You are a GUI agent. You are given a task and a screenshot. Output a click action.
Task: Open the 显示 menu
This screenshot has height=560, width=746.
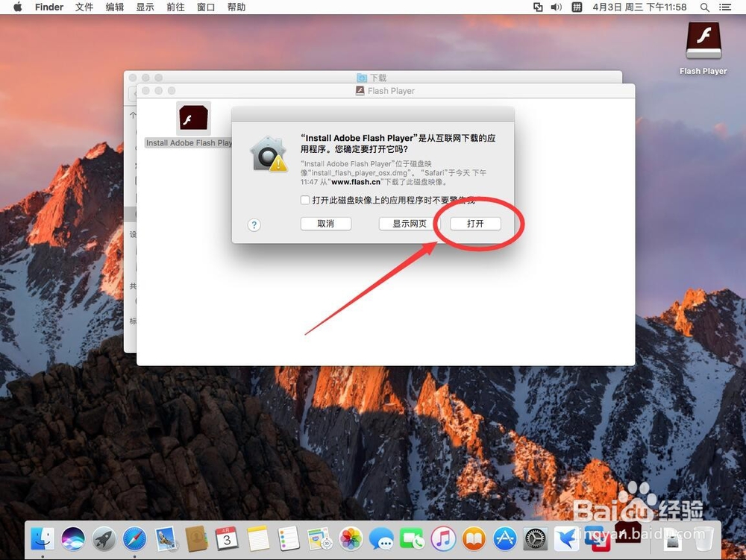145,7
